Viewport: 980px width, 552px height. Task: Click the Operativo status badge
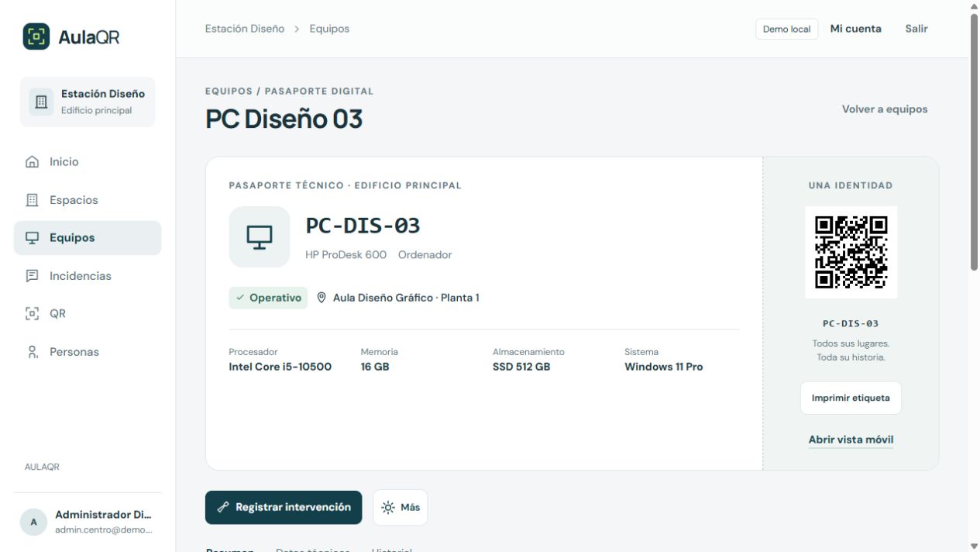tap(268, 298)
